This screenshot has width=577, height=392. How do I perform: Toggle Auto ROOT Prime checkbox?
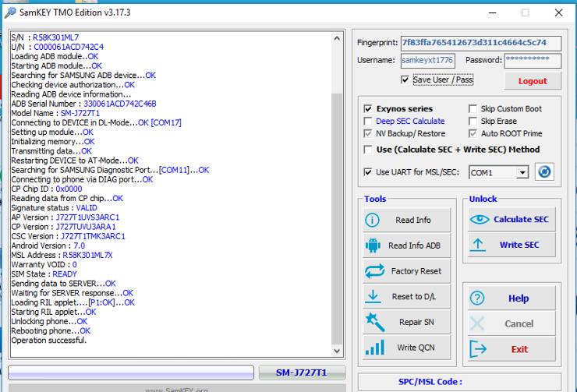pos(473,133)
